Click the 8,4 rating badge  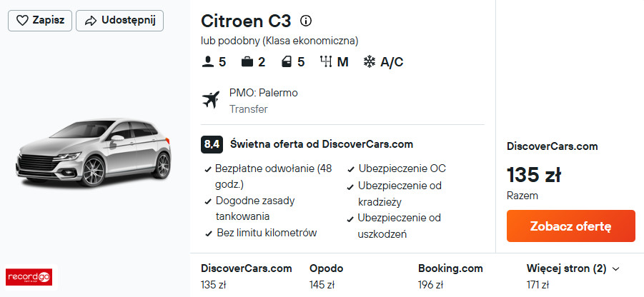point(212,144)
